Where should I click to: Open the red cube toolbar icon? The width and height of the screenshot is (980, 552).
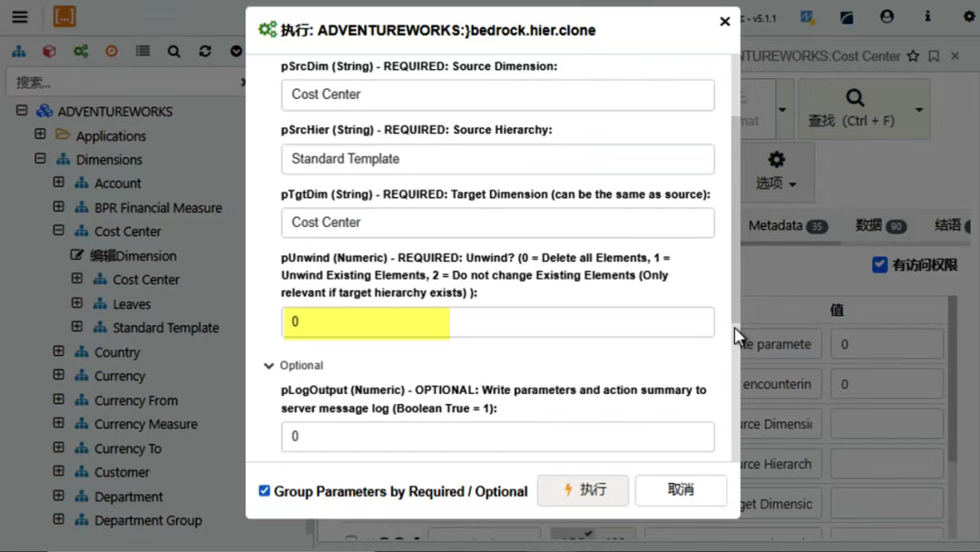click(x=49, y=51)
